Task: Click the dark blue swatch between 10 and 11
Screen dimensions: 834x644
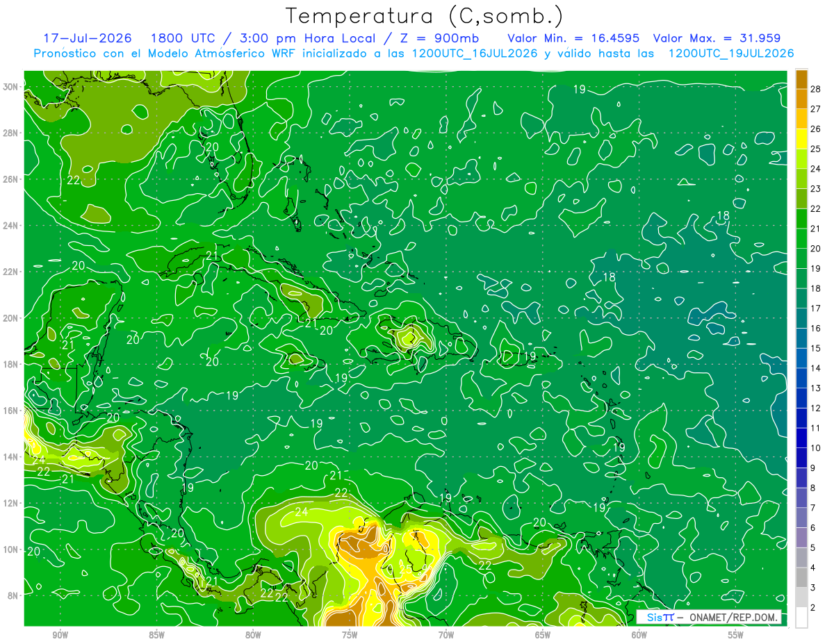Action: pyautogui.click(x=801, y=438)
